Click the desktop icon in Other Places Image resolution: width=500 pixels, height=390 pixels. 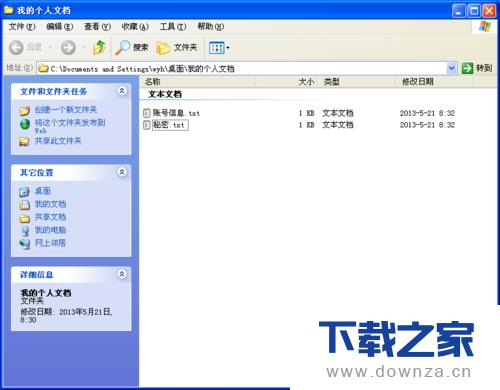coord(25,192)
